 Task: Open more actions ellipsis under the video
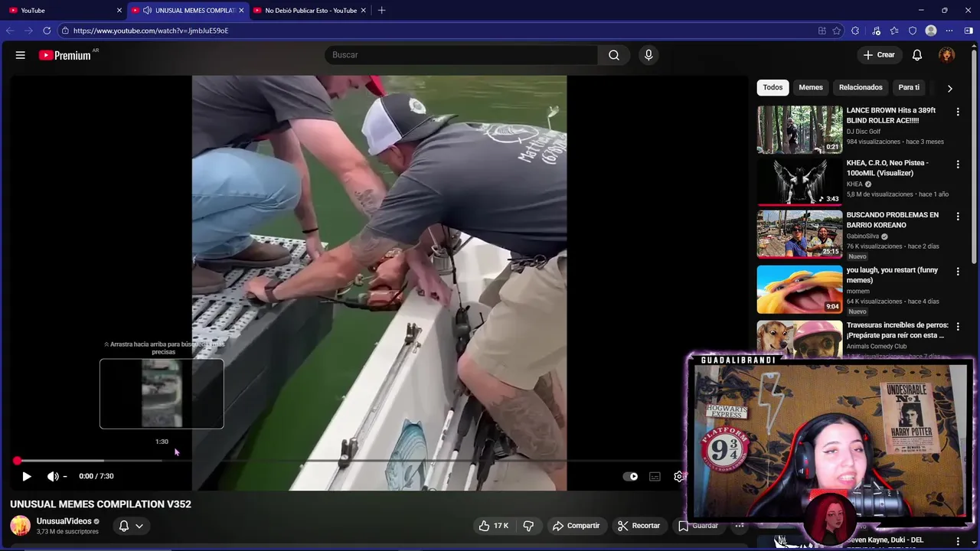tap(739, 526)
